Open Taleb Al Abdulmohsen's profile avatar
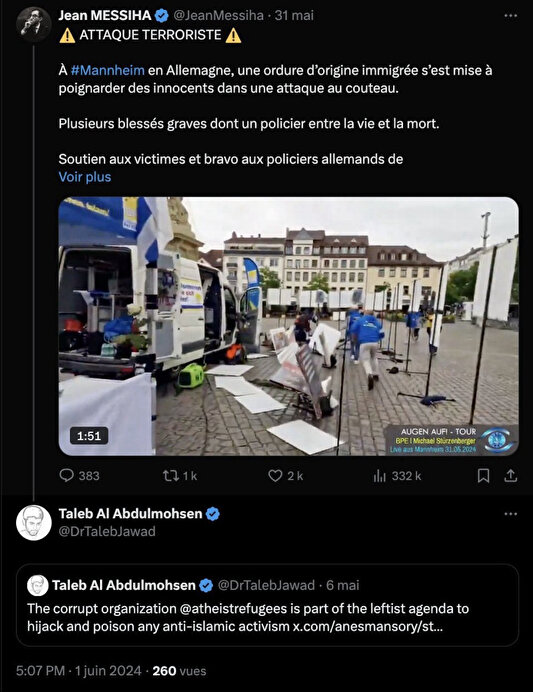533x692 pixels. point(34,523)
